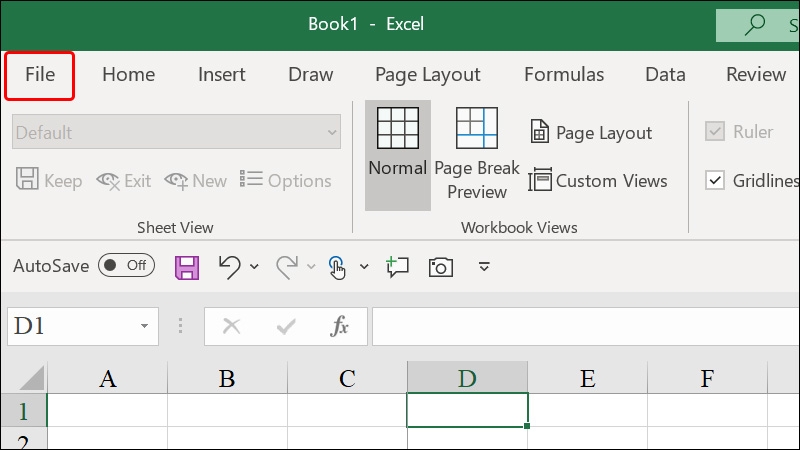The height and width of the screenshot is (450, 800).
Task: Expand the Redo dropdown arrow
Action: click(x=311, y=266)
